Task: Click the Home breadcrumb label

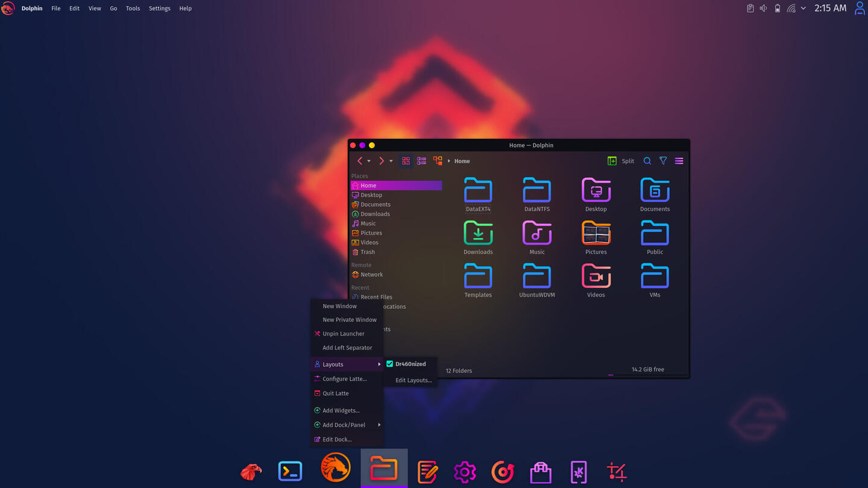Action: (x=462, y=161)
